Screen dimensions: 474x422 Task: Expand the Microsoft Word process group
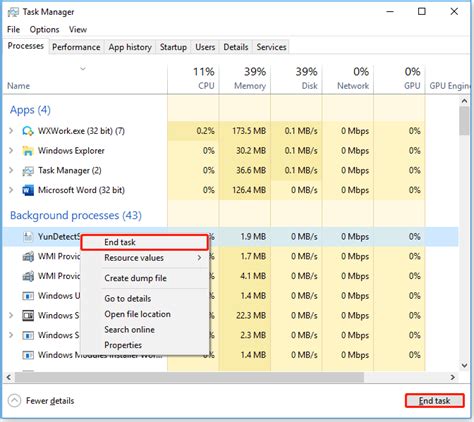tap(11, 190)
